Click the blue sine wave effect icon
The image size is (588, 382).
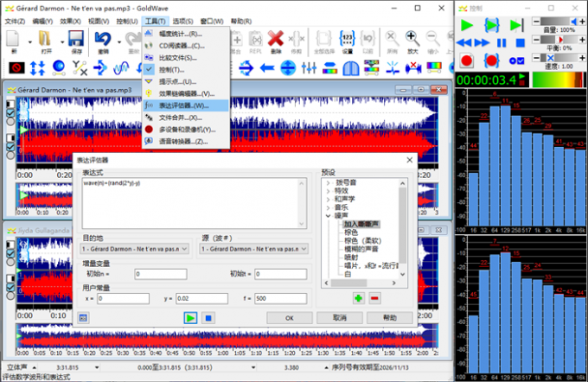pyautogui.click(x=122, y=68)
